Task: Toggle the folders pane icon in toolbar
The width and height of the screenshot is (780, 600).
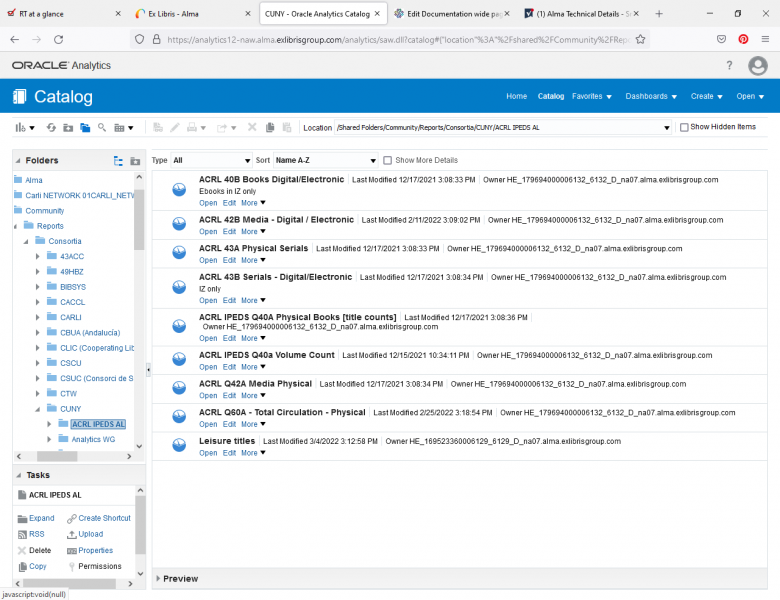Action: coord(85,128)
